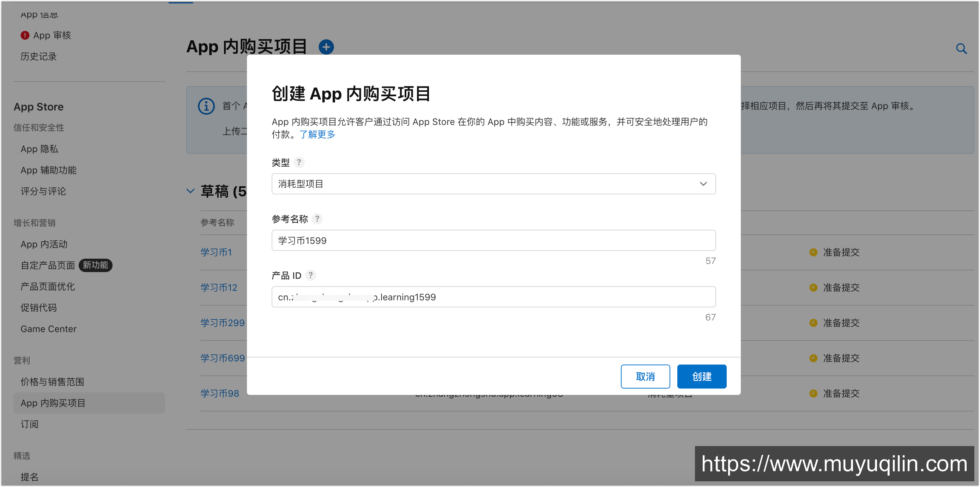980x487 pixels.
Task: Open App 隐私 in the sidebar
Action: 39,149
